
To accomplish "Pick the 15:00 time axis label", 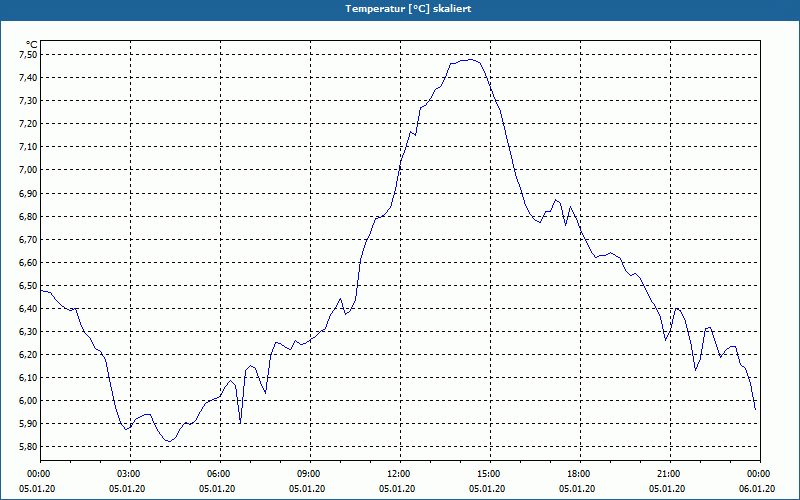I will pyautogui.click(x=490, y=474).
